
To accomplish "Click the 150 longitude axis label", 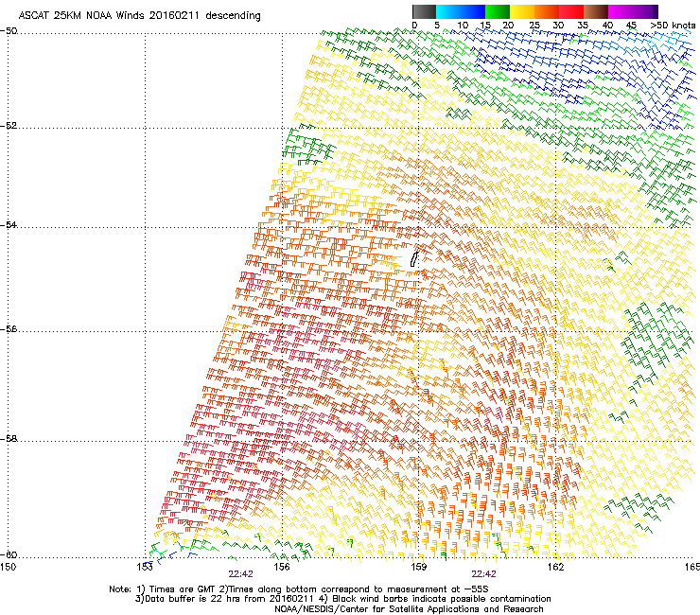I will tap(9, 567).
